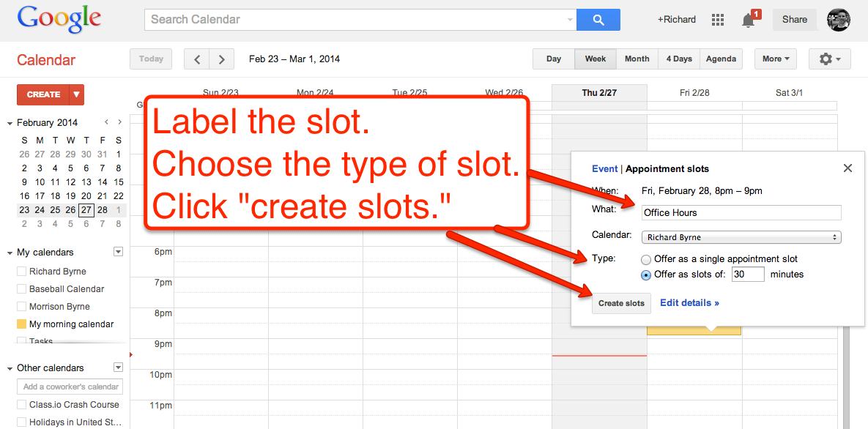Click the Thu 2/27 column header

click(x=599, y=93)
